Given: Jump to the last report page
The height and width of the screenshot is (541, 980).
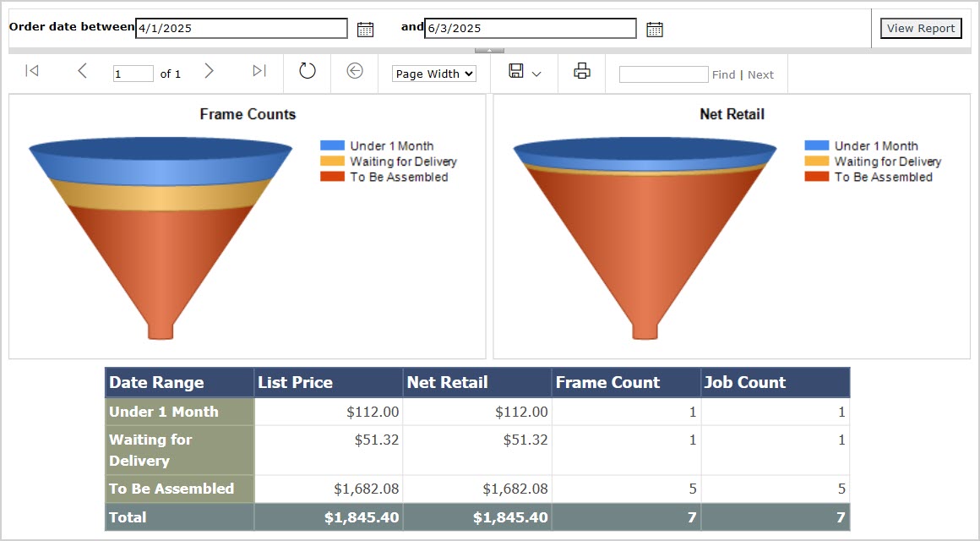Looking at the screenshot, I should click(x=259, y=72).
